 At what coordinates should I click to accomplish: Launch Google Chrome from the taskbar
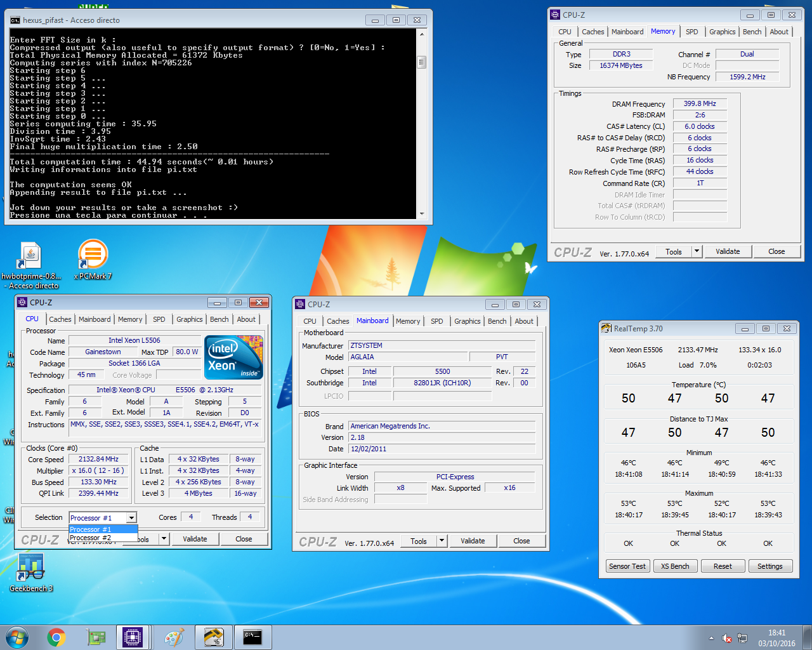56,637
